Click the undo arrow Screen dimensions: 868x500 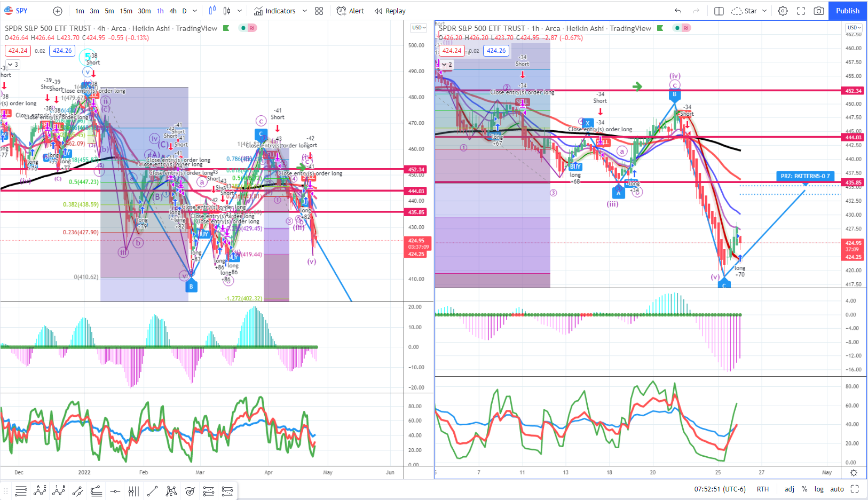678,11
